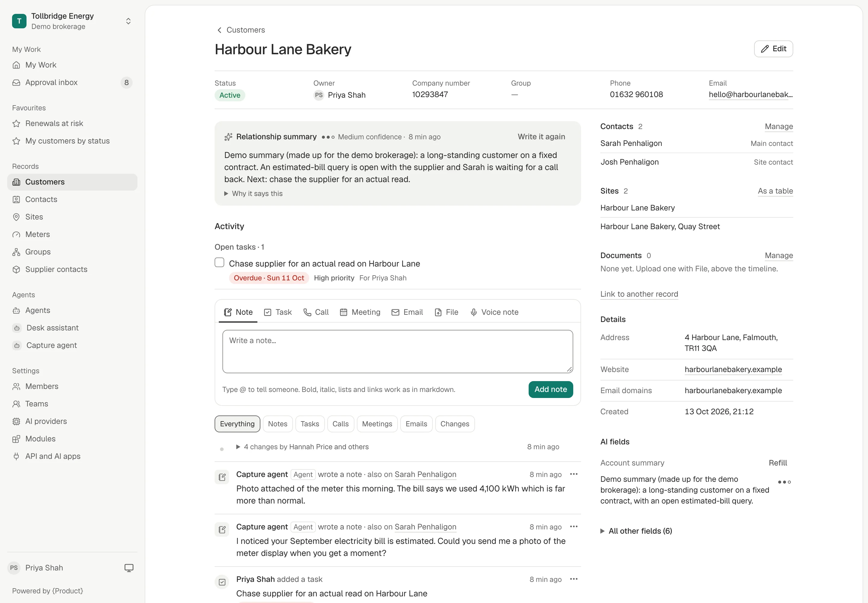Switch to the Email tab
Image resolution: width=868 pixels, height=603 pixels.
pos(407,312)
